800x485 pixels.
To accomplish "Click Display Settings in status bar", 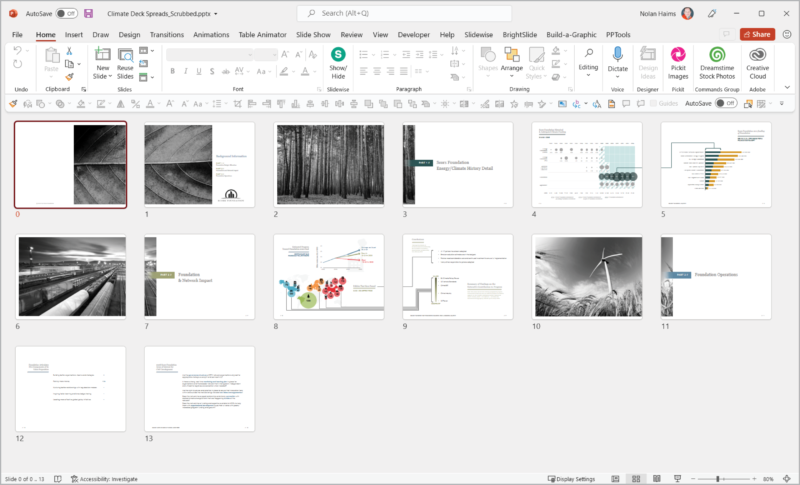I will (x=571, y=479).
